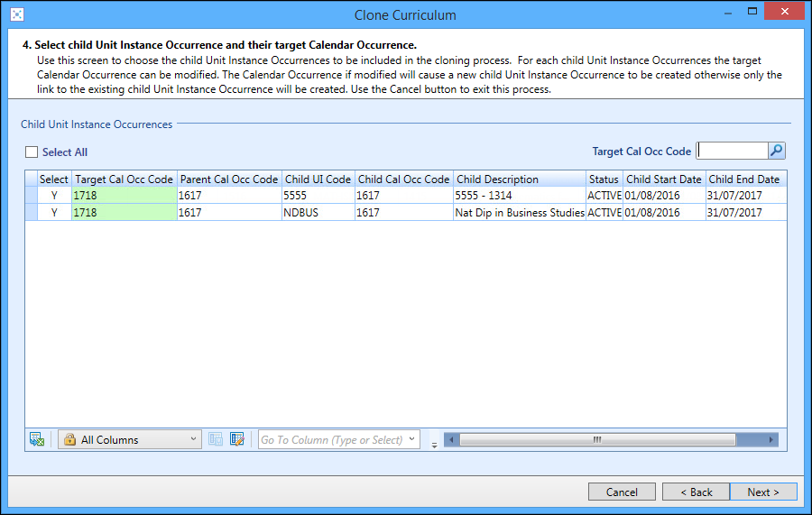812x515 pixels.
Task: Click the greyed-out save grid layout icon
Action: pyautogui.click(x=216, y=439)
